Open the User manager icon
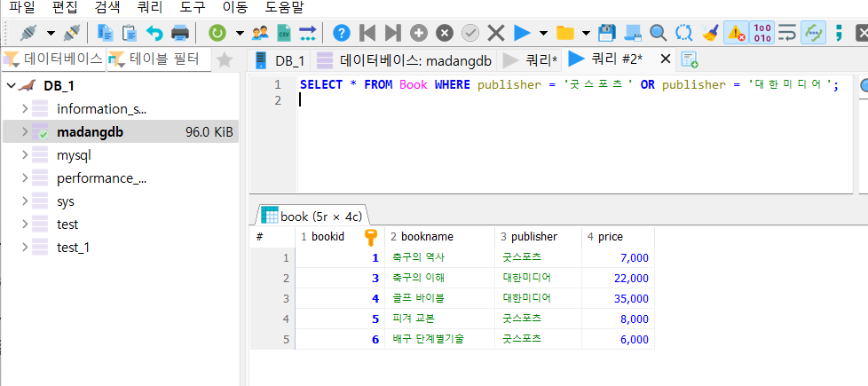 click(260, 33)
